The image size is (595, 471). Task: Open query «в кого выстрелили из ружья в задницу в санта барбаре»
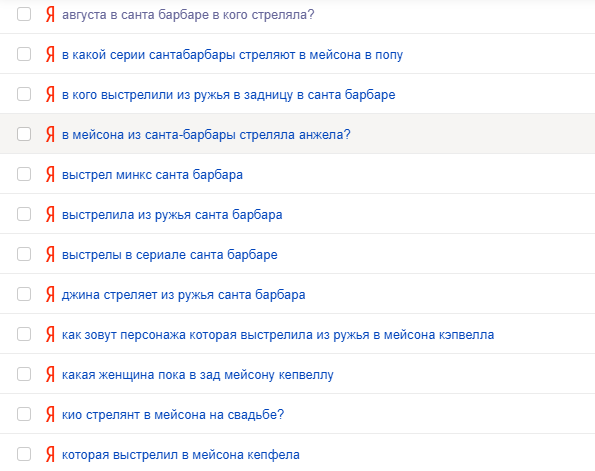[228, 95]
